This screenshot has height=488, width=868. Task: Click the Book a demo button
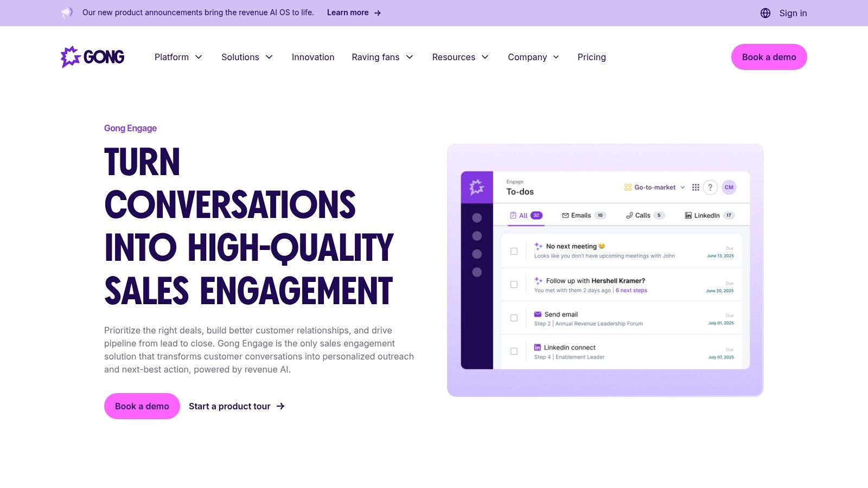click(769, 57)
